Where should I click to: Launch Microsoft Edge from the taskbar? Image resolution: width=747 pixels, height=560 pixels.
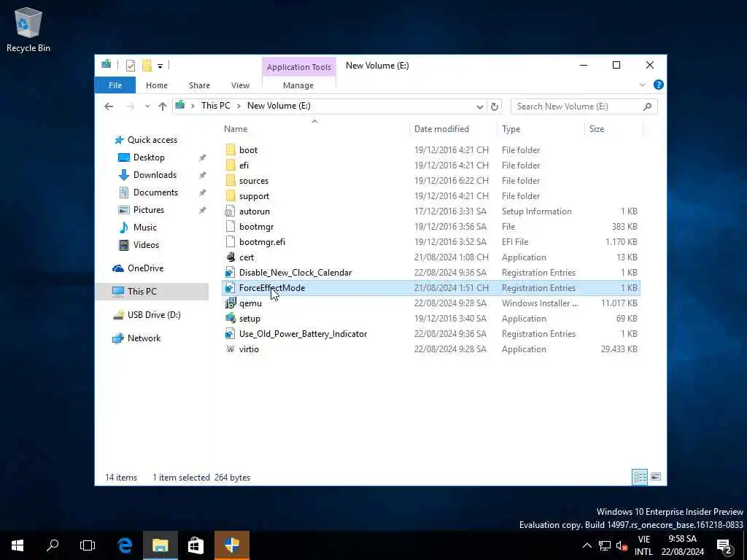coord(125,545)
